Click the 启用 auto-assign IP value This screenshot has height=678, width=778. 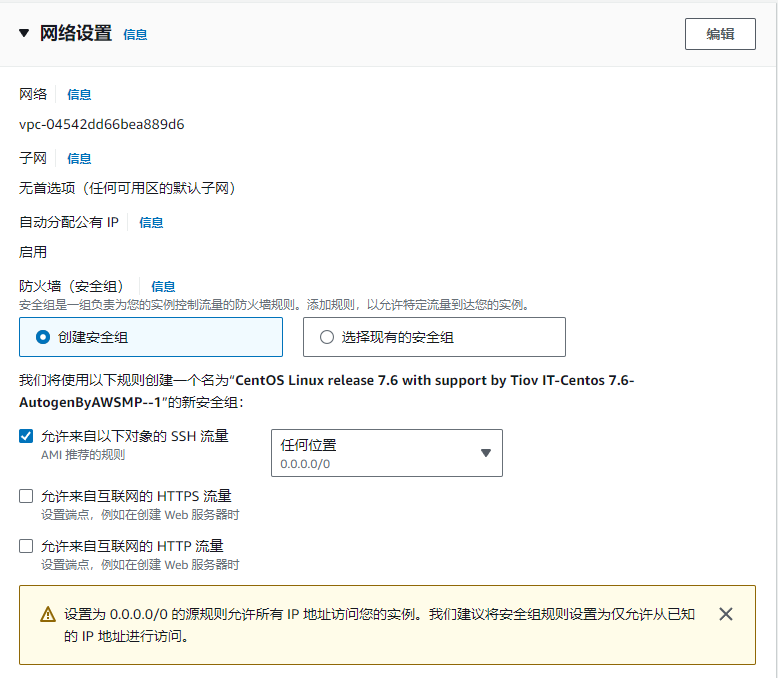click(x=33, y=252)
